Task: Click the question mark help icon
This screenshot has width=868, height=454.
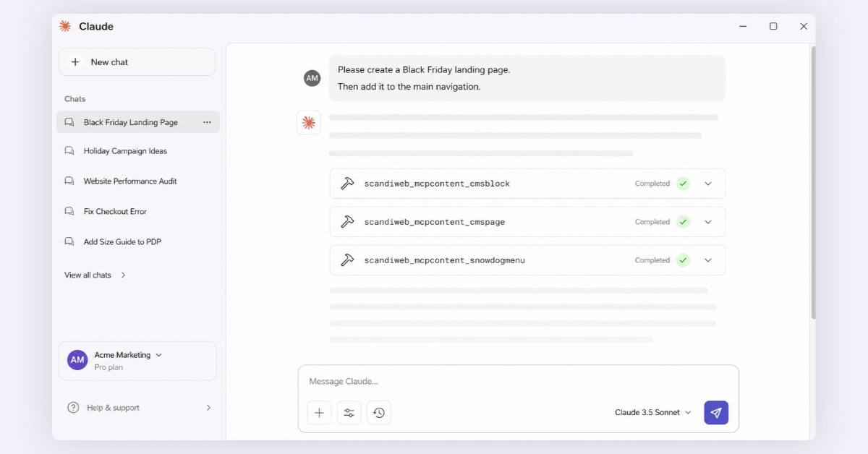Action: click(x=73, y=408)
